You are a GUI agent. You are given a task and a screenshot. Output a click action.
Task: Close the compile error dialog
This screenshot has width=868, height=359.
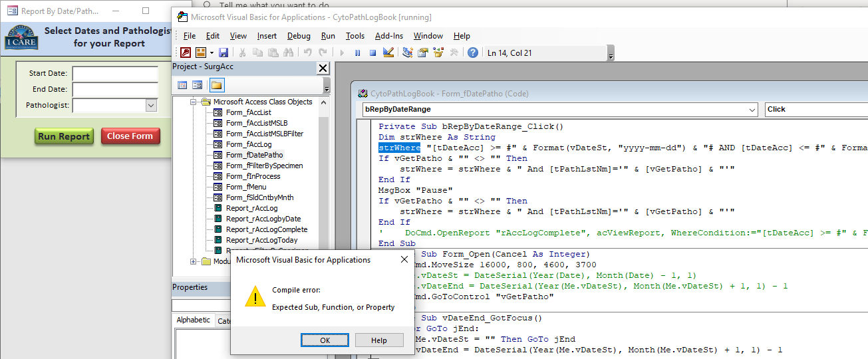pyautogui.click(x=404, y=260)
